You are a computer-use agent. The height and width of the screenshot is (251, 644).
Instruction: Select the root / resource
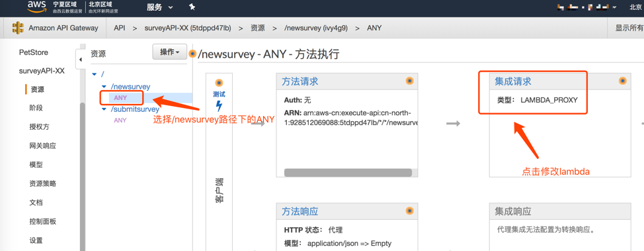click(x=102, y=74)
